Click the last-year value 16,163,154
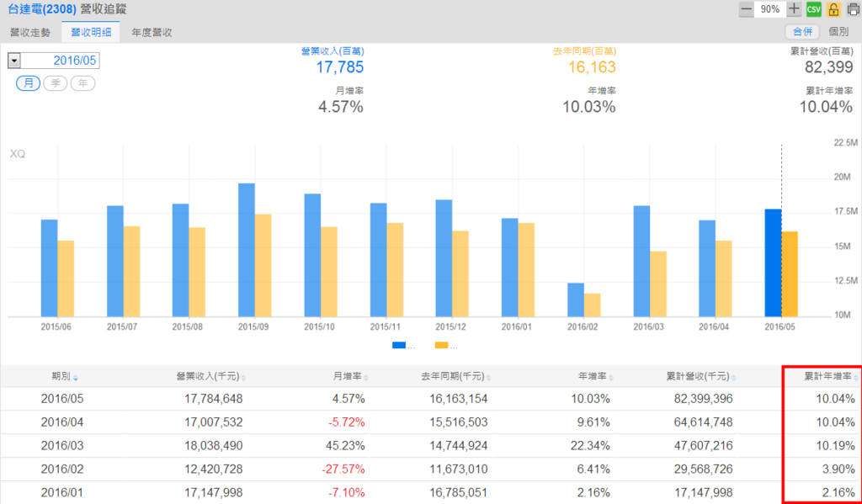Image resolution: width=862 pixels, height=504 pixels. pyautogui.click(x=459, y=399)
